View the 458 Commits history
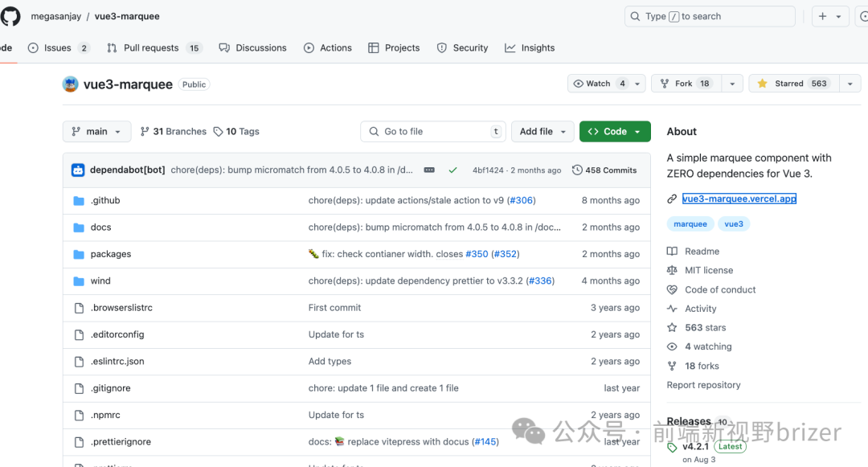The width and height of the screenshot is (868, 467). pos(604,170)
